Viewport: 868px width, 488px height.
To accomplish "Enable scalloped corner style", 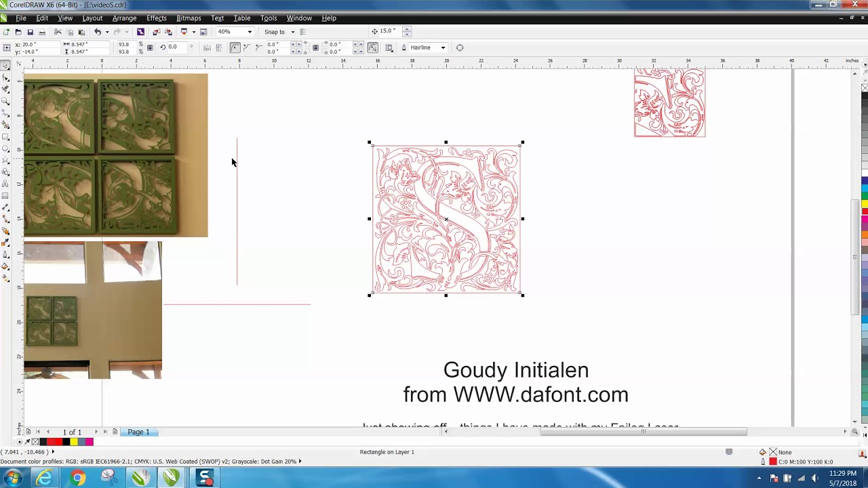I will pyautogui.click(x=247, y=47).
